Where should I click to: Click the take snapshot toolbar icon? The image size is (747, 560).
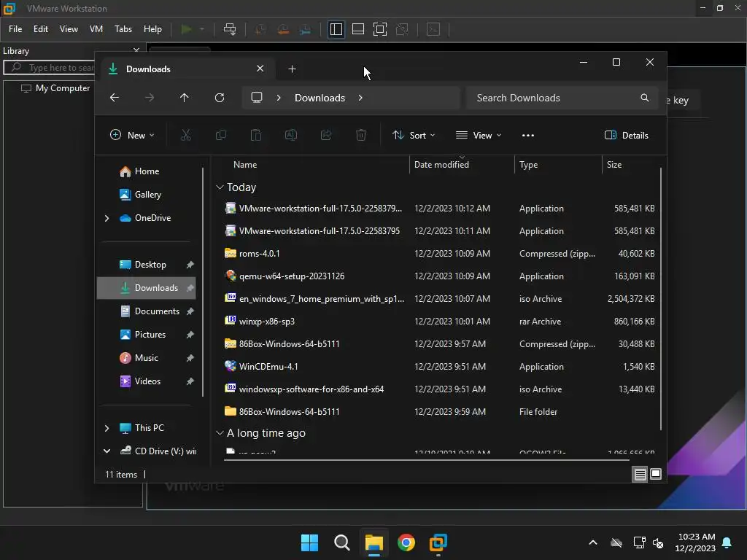point(260,29)
